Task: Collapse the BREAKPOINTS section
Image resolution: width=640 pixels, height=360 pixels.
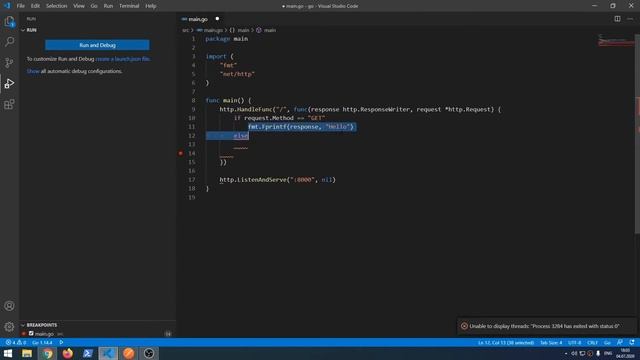Action: coord(23,325)
